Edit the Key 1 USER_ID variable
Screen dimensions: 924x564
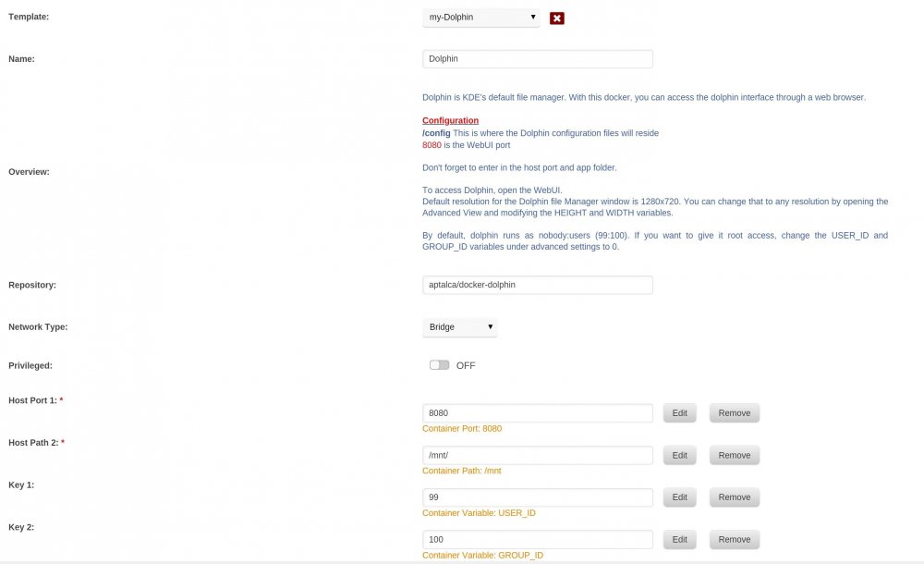679,497
